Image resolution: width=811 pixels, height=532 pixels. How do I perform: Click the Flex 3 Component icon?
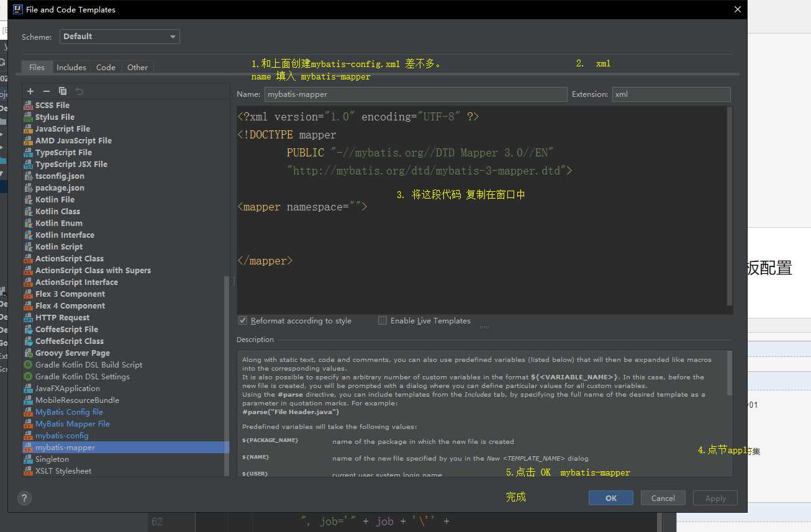[28, 294]
